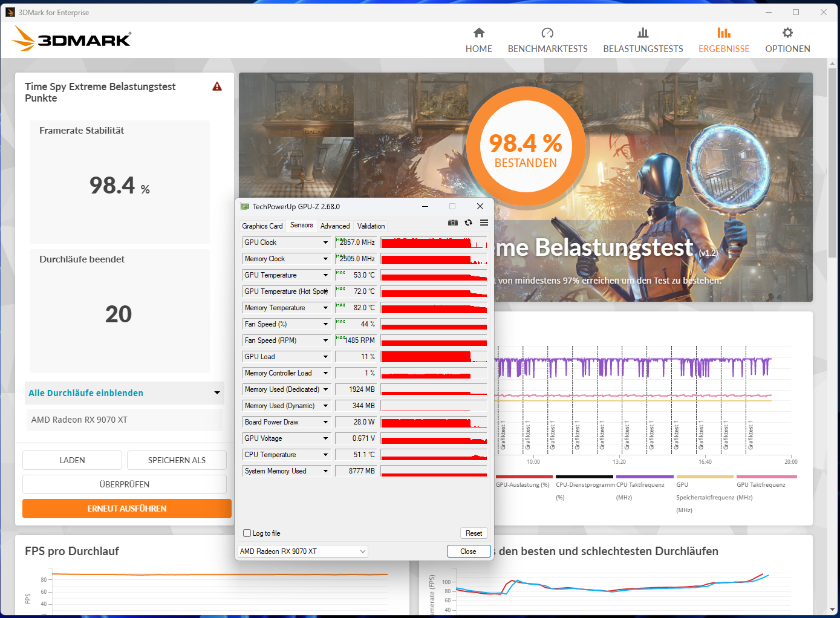Click the Hot Spot 72.0 °C value
The width and height of the screenshot is (840, 618).
click(356, 291)
